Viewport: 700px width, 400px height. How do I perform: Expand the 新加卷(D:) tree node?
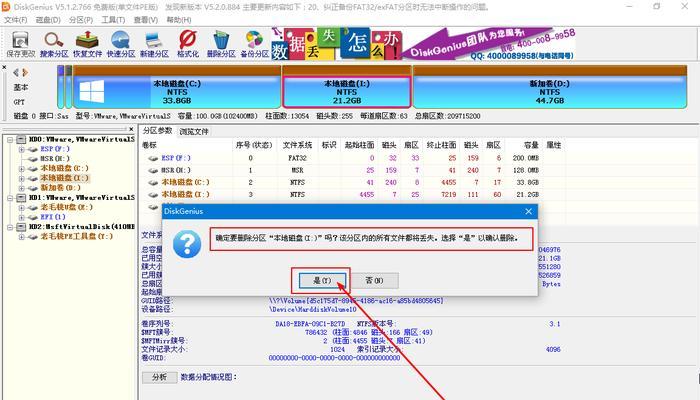coord(21,188)
